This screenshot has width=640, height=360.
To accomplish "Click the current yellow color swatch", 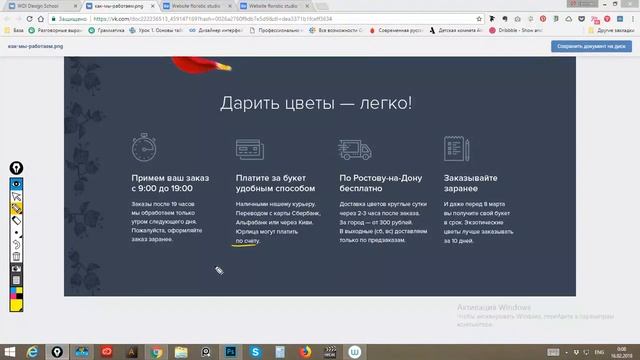I will click(16, 305).
